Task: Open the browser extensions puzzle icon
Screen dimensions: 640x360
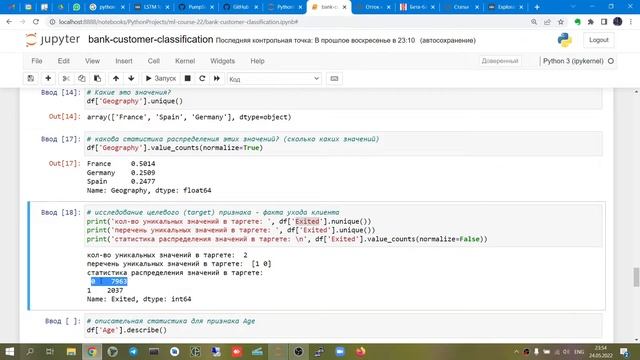Action: [x=590, y=22]
